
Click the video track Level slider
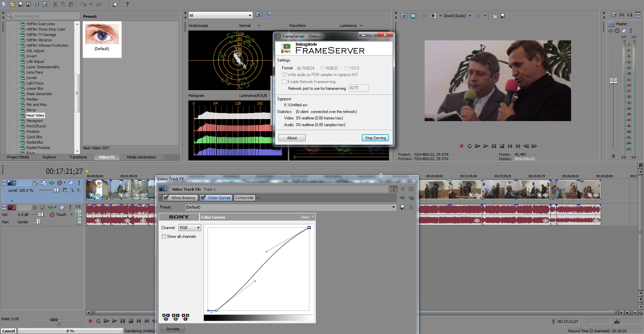[x=56, y=190]
